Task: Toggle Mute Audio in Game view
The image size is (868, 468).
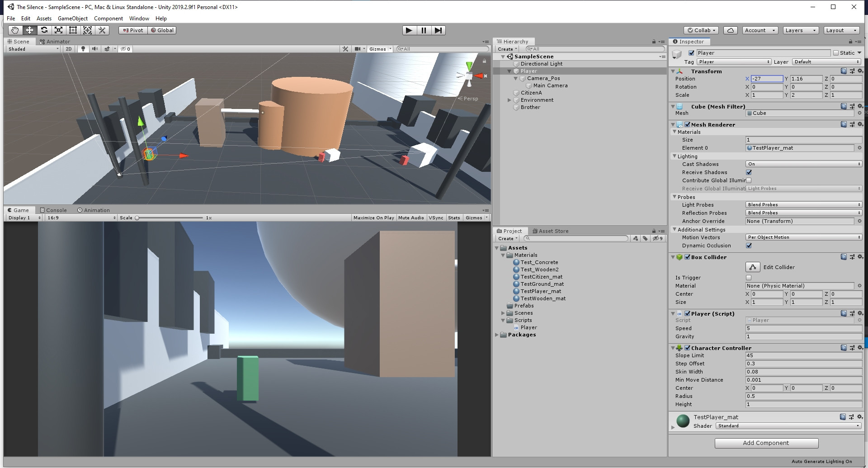Action: coord(411,218)
